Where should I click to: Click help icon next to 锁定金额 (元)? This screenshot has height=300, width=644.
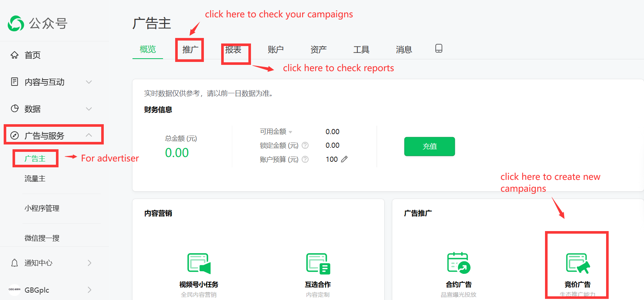(305, 146)
